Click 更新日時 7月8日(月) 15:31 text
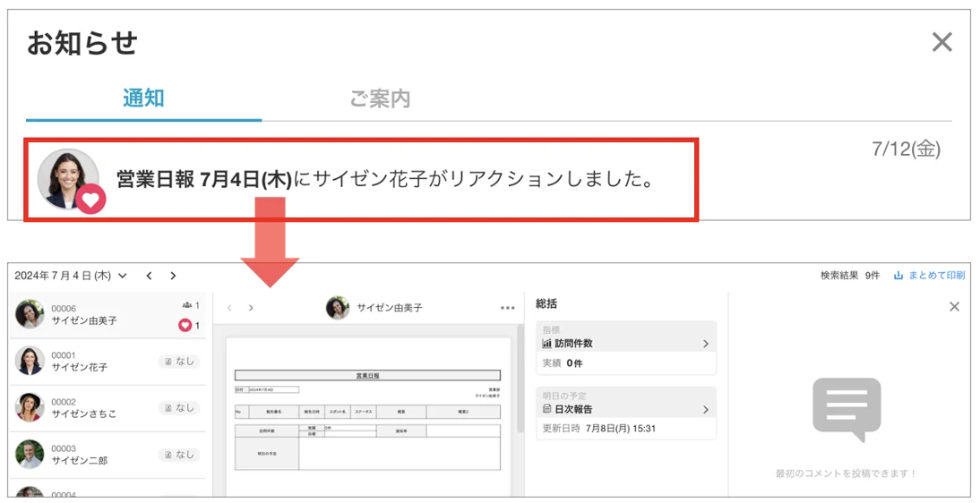Image resolution: width=980 pixels, height=503 pixels. 598,429
